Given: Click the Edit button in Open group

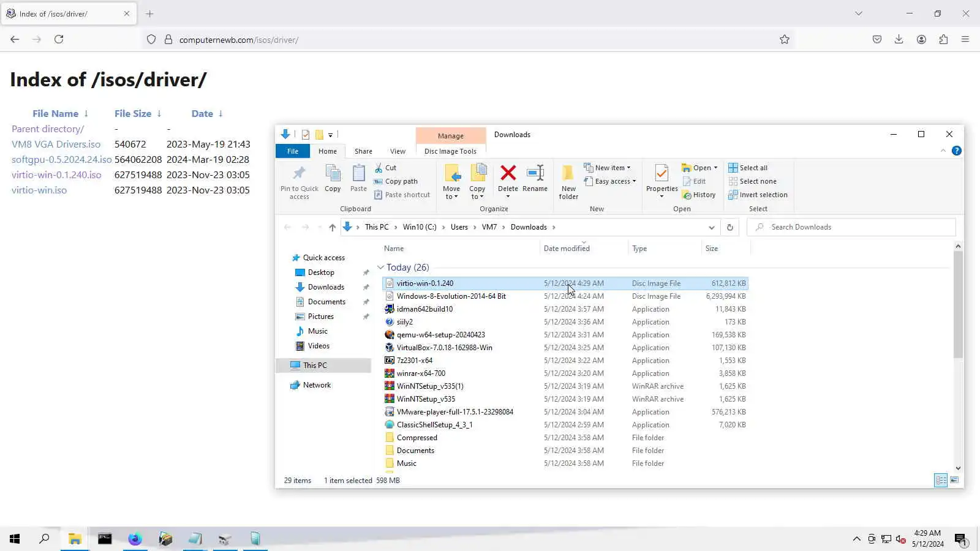Looking at the screenshot, I should tap(693, 181).
